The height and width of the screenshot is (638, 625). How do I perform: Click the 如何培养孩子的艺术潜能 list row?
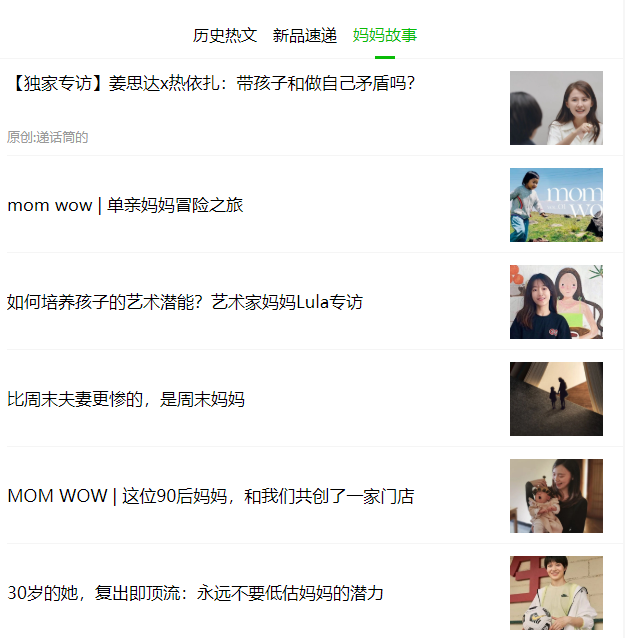point(312,302)
